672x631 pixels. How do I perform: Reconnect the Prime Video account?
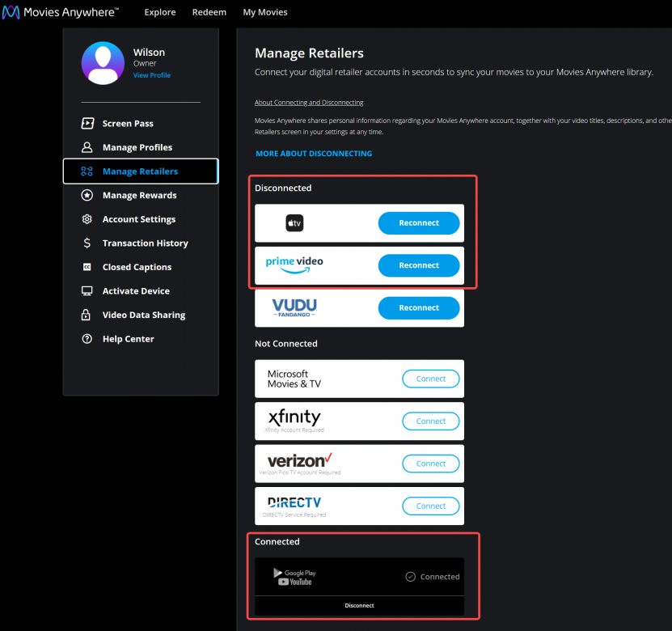point(419,265)
